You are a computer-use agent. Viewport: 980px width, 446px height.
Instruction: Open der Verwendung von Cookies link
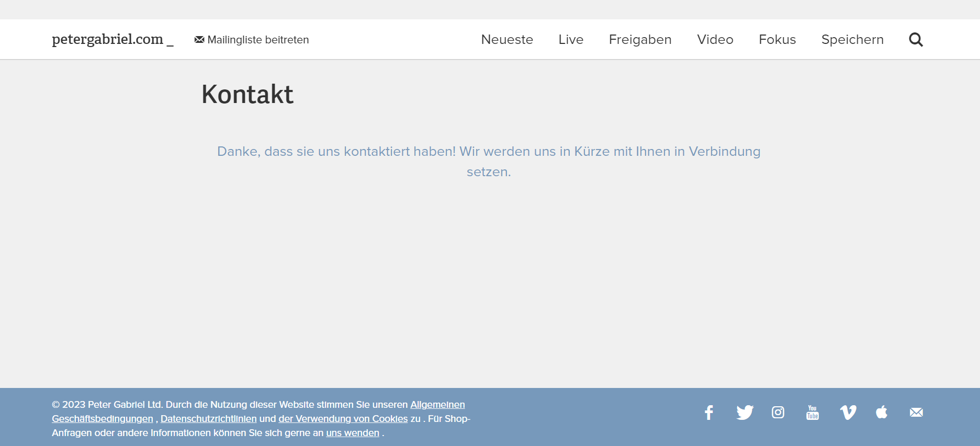click(x=343, y=419)
